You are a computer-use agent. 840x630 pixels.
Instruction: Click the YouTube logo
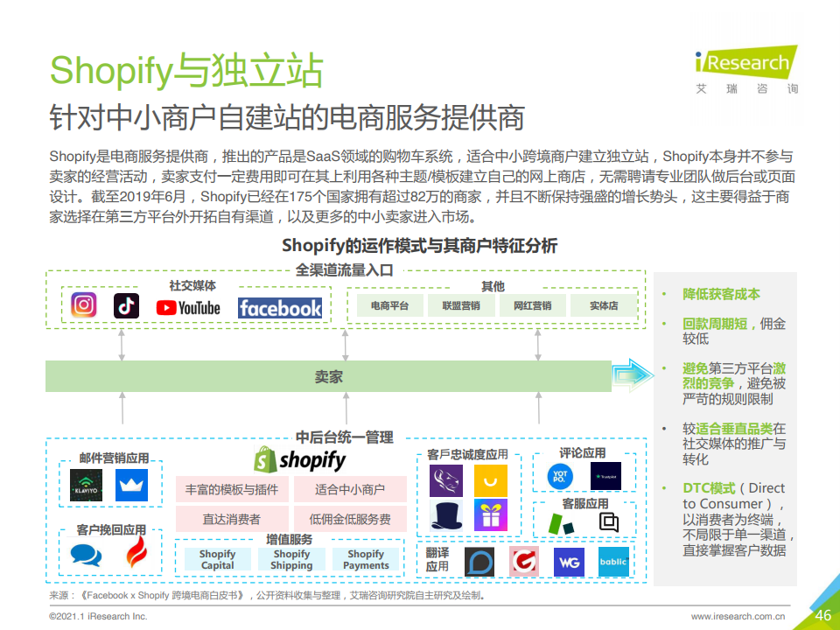pyautogui.click(x=188, y=308)
